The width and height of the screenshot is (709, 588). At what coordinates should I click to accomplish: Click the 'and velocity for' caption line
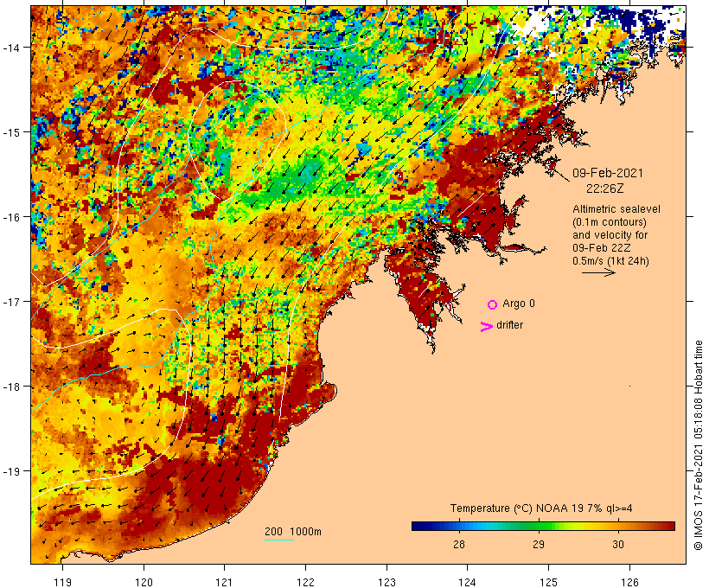(610, 235)
